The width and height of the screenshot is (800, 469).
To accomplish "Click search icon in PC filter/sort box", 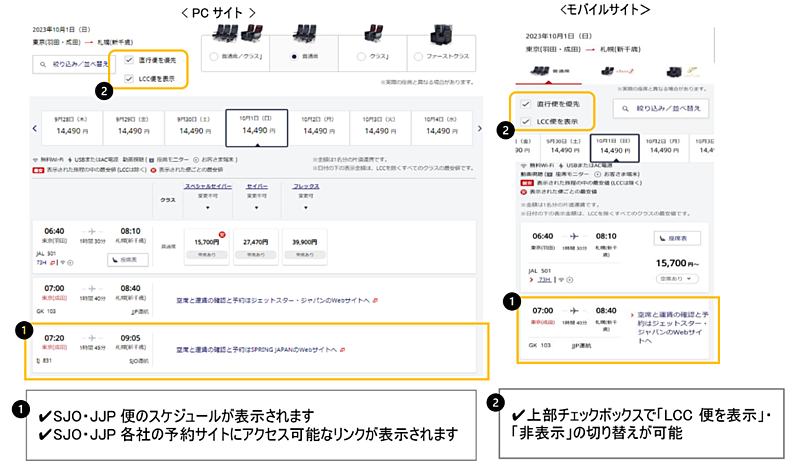I will click(42, 64).
